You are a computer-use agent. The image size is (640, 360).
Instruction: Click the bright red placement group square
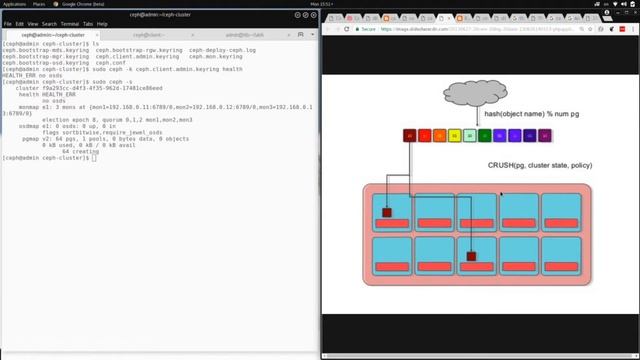coord(424,136)
